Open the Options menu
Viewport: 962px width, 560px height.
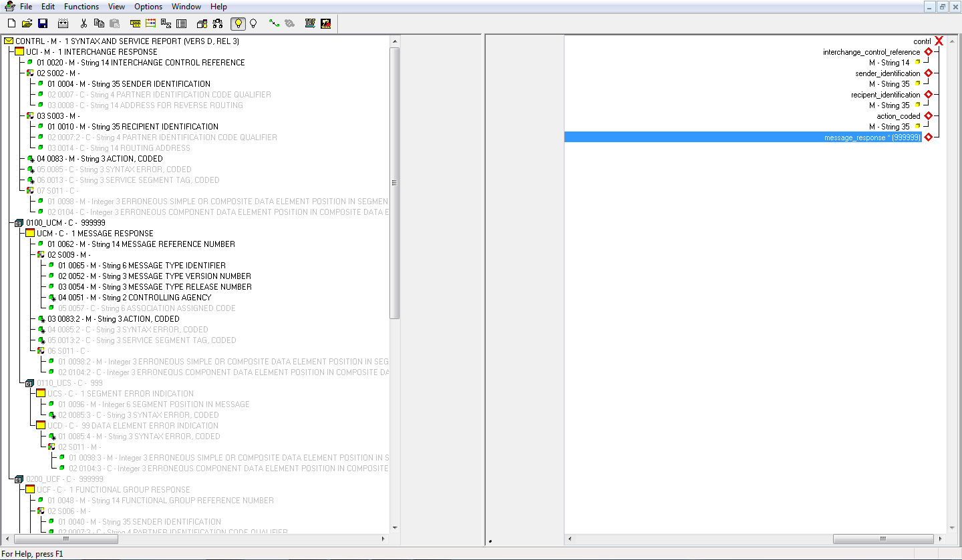tap(148, 7)
